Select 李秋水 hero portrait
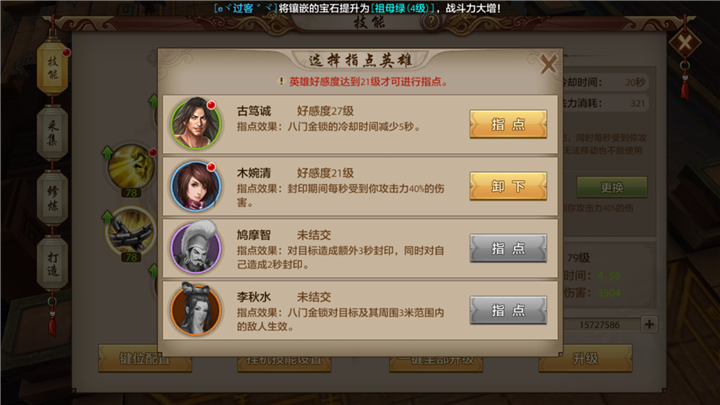720x405 pixels. [x=196, y=309]
